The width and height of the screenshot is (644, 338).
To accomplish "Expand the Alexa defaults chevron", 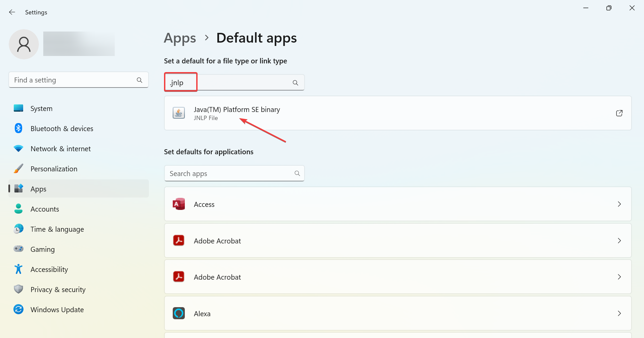I will click(619, 313).
